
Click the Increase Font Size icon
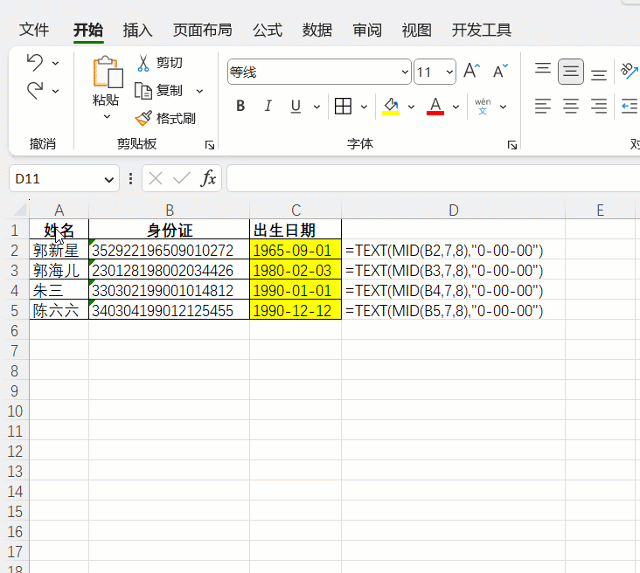471,72
